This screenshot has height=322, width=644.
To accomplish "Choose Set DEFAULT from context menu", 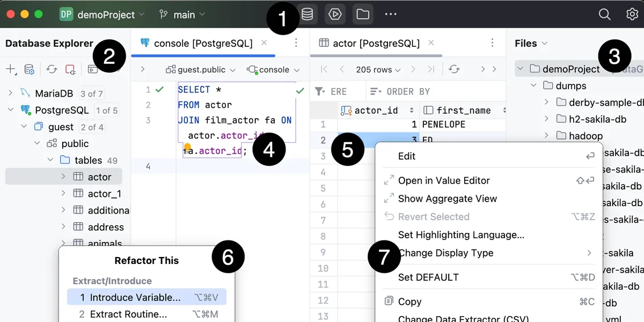I will click(x=489, y=277).
